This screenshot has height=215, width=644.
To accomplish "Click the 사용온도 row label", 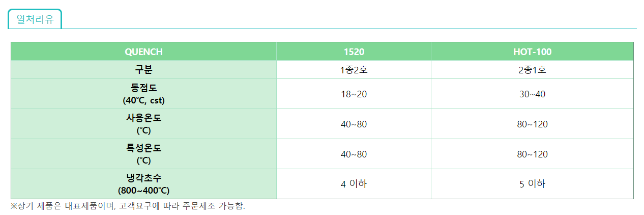I will click(143, 124).
